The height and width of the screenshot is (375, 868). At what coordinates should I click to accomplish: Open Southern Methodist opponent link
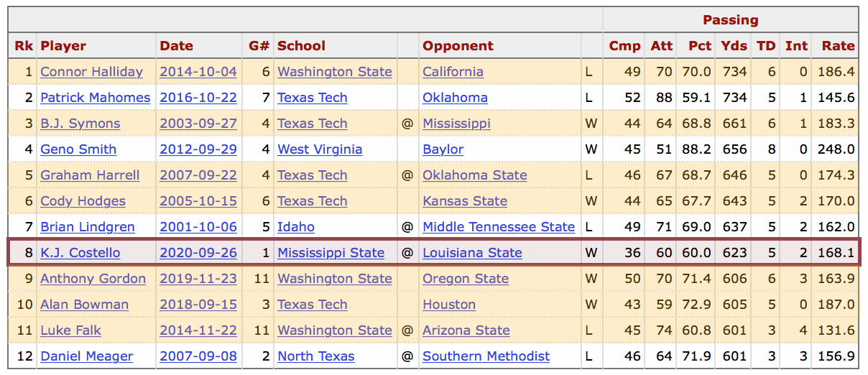click(x=486, y=356)
